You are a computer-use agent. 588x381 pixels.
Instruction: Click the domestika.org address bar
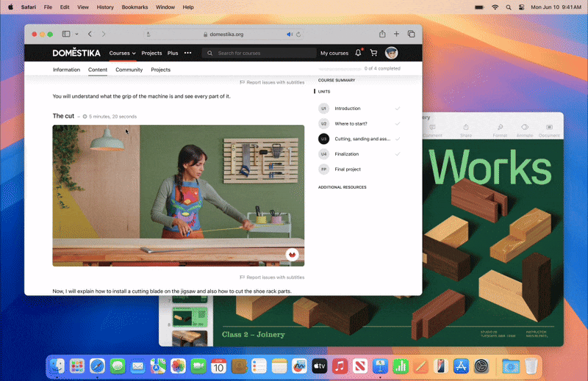[223, 34]
